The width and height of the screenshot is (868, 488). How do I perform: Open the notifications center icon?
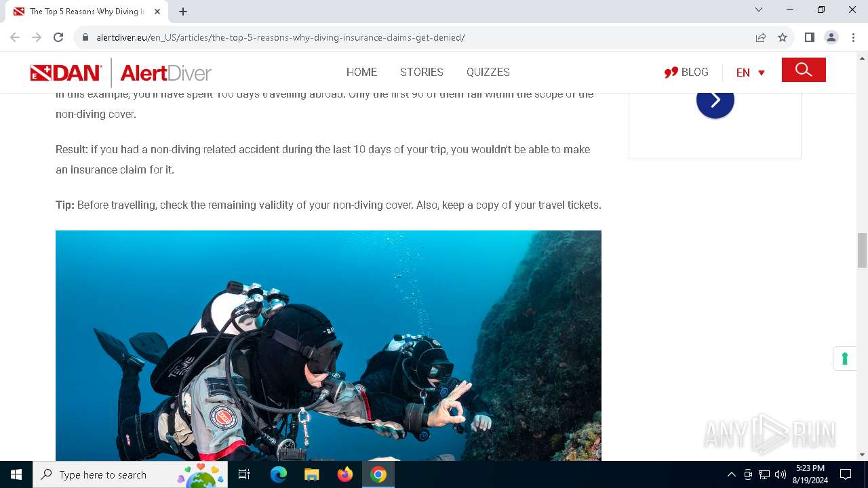846,474
